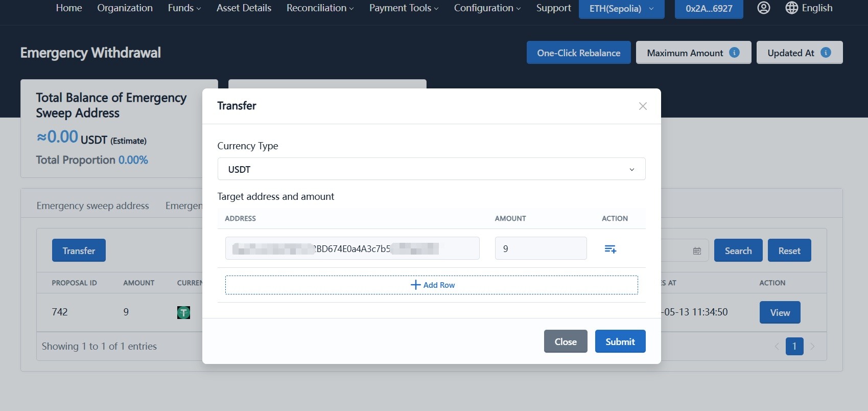This screenshot has height=411, width=868.
Task: Click the add-row icon beside amount field
Action: [611, 249]
